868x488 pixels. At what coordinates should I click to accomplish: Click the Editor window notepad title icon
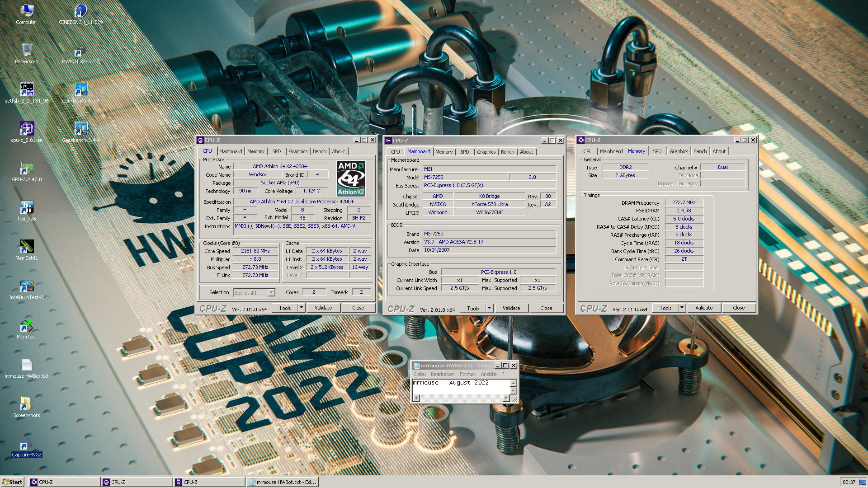point(416,366)
